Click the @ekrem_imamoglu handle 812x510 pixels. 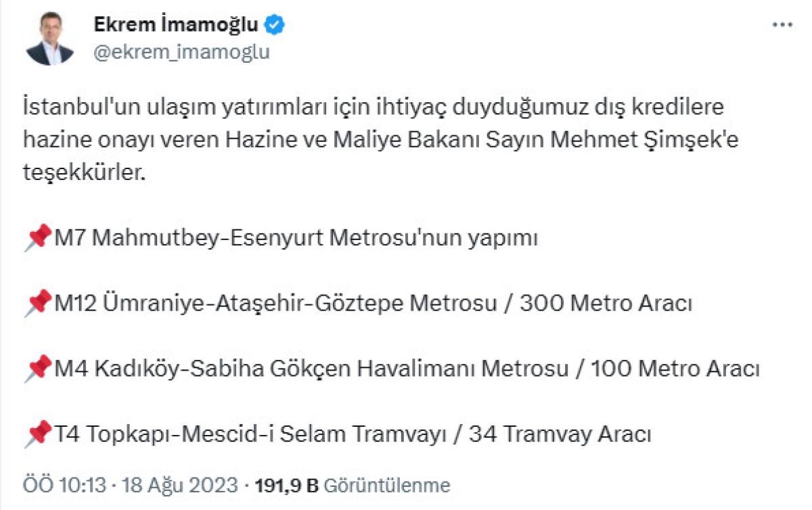coord(181,52)
